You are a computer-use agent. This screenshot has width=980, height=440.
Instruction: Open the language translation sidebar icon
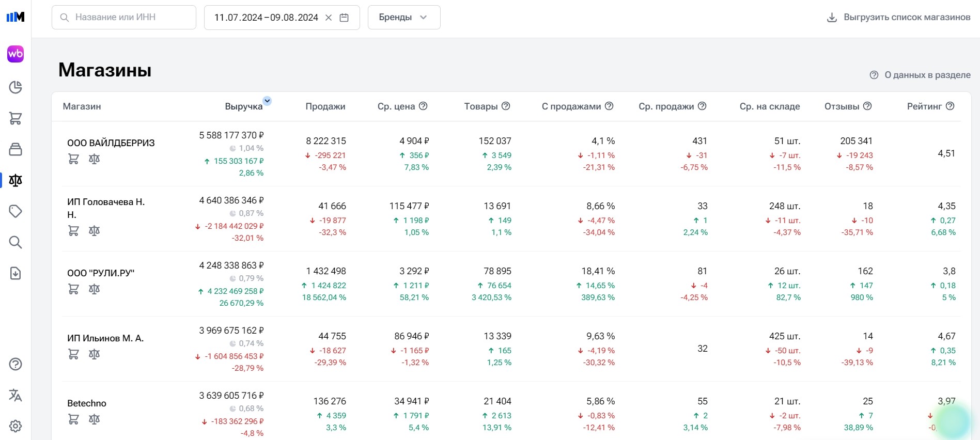pos(15,395)
